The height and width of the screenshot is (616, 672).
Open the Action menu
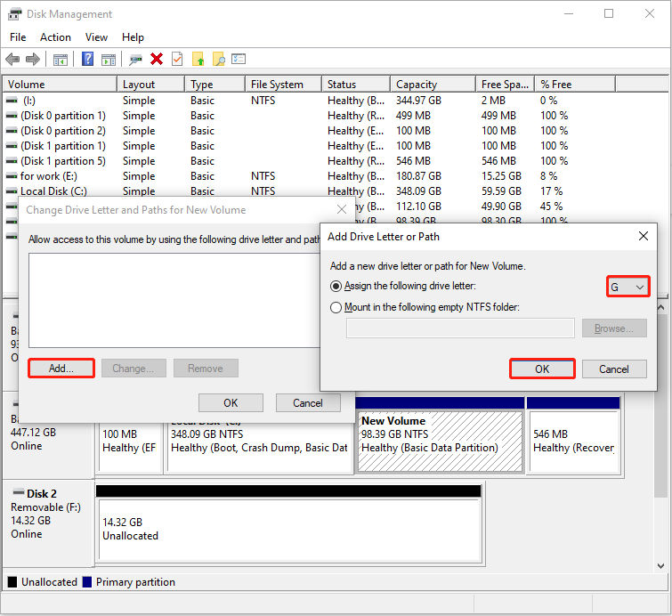(55, 37)
